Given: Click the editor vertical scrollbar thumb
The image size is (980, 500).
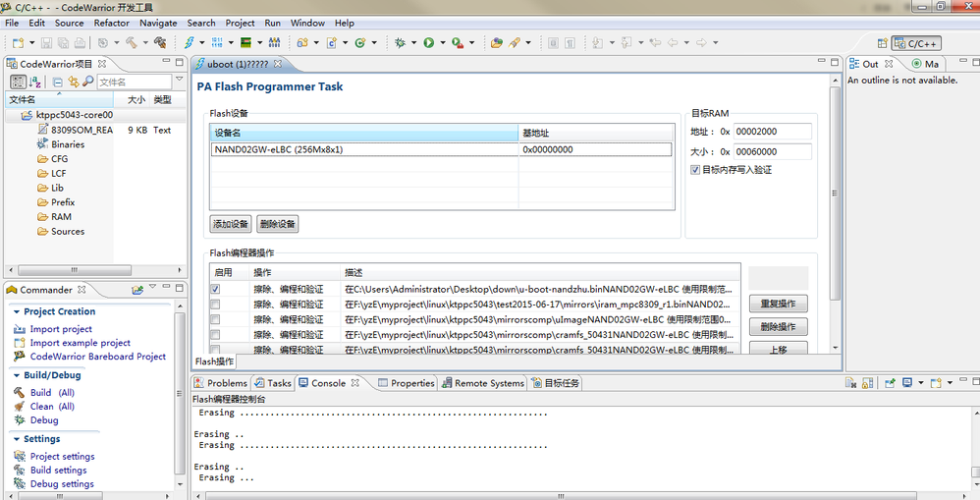Looking at the screenshot, I should pyautogui.click(x=835, y=194).
